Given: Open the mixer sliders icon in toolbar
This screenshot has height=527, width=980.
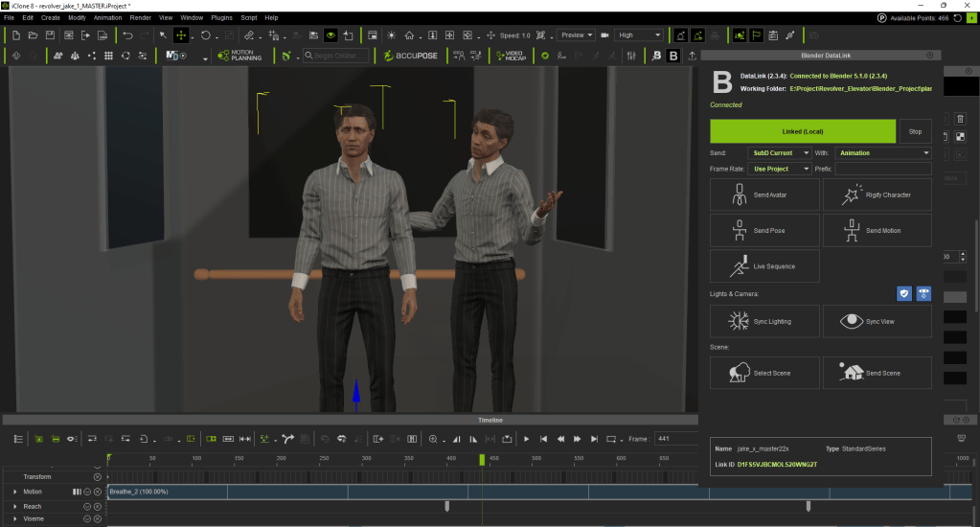Looking at the screenshot, I should pyautogui.click(x=631, y=56).
